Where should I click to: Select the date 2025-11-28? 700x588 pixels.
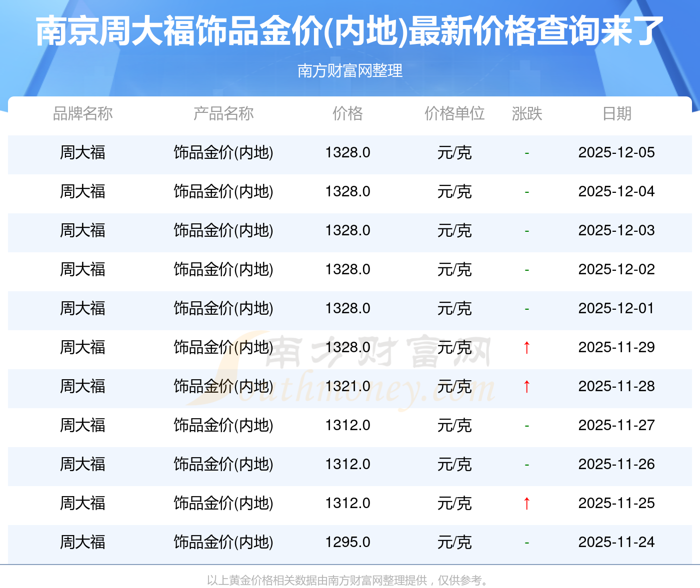coord(616,386)
